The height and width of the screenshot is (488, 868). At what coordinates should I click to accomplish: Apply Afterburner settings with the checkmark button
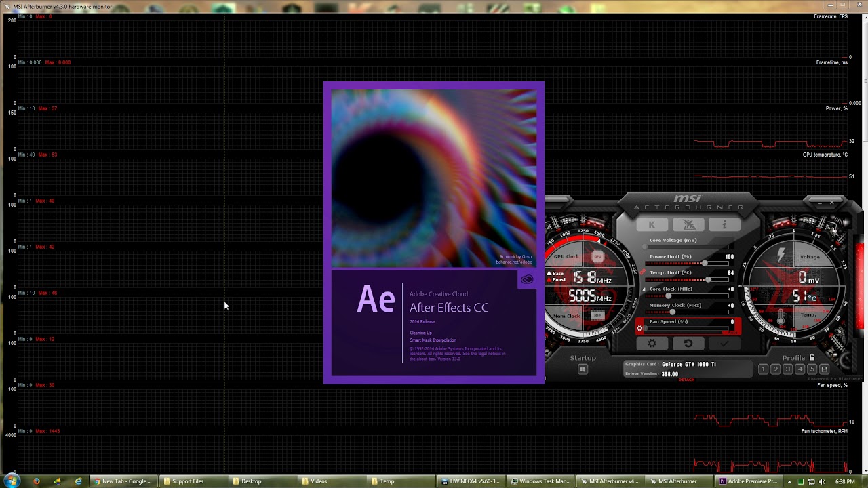724,344
